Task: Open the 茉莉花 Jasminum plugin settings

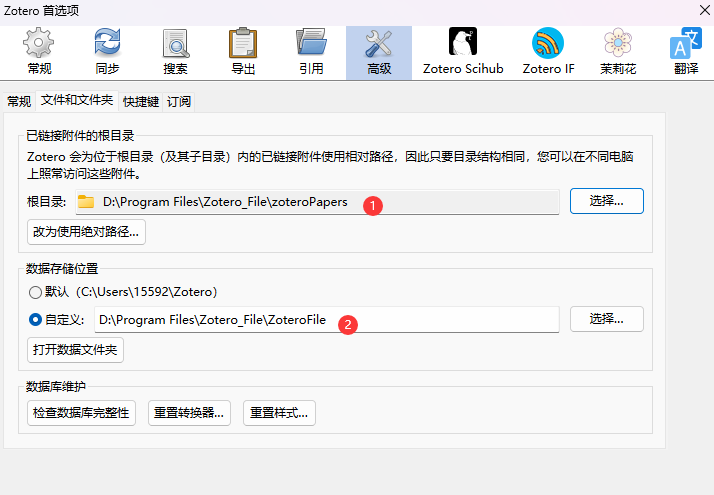Action: pos(618,52)
